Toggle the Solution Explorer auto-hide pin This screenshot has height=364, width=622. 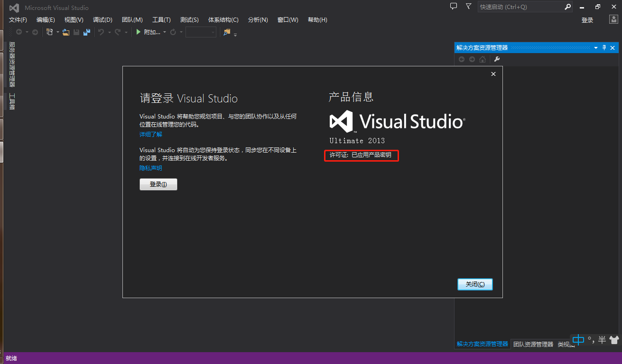pyautogui.click(x=604, y=48)
